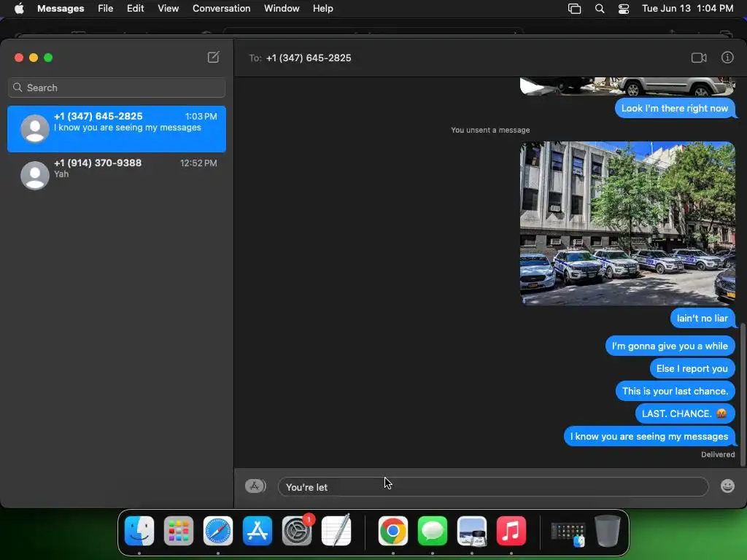Click the cropped parked cars photo above the messages
The height and width of the screenshot is (560, 747).
point(627,86)
